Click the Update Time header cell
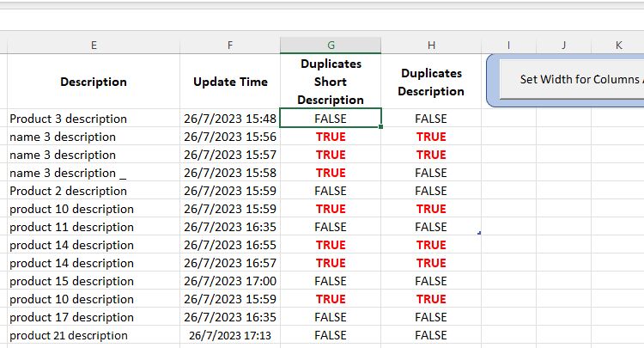 [x=230, y=82]
